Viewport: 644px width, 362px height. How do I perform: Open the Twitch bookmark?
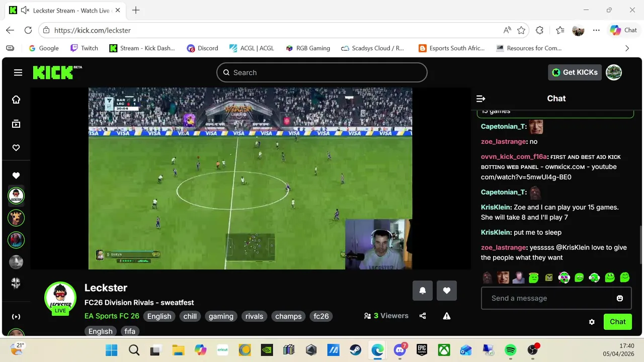pyautogui.click(x=84, y=48)
